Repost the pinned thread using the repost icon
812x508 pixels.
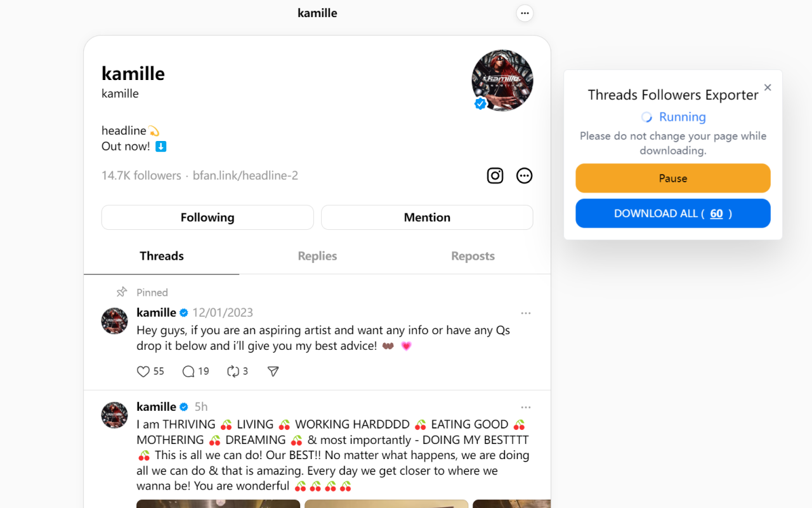(233, 371)
